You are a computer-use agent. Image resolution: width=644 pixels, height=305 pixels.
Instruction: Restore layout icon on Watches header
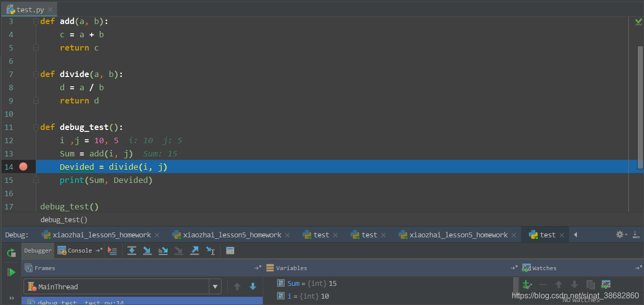tap(638, 268)
